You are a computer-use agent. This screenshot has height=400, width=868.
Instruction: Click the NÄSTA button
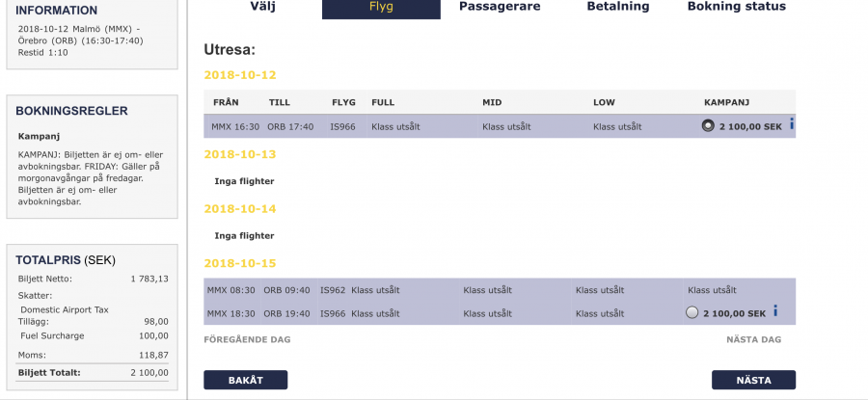click(x=753, y=380)
